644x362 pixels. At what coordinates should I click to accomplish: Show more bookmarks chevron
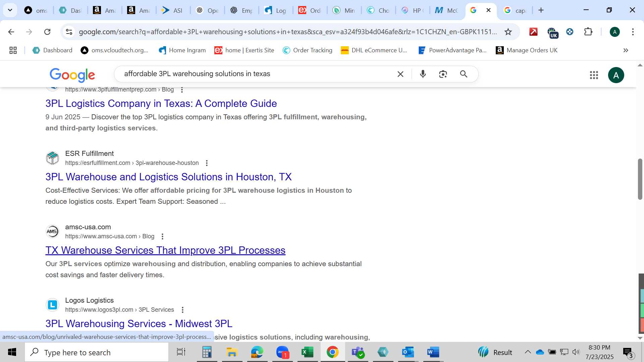point(626,50)
